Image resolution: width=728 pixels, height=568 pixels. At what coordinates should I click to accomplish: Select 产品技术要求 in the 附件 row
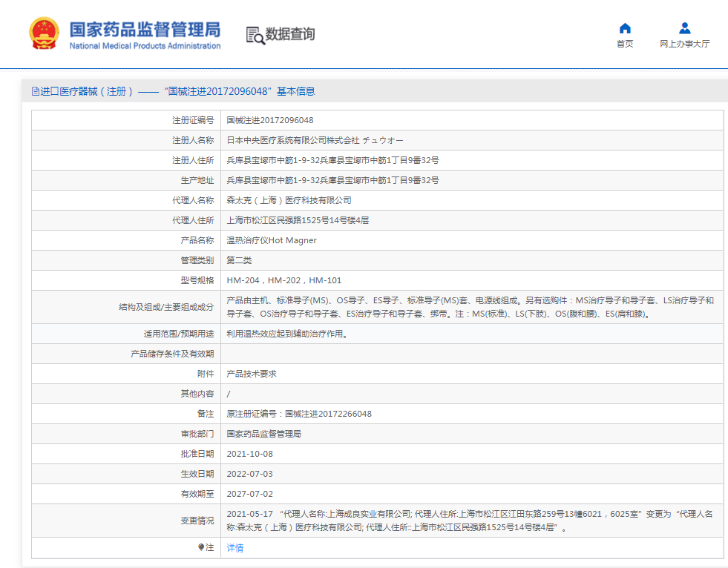click(252, 373)
